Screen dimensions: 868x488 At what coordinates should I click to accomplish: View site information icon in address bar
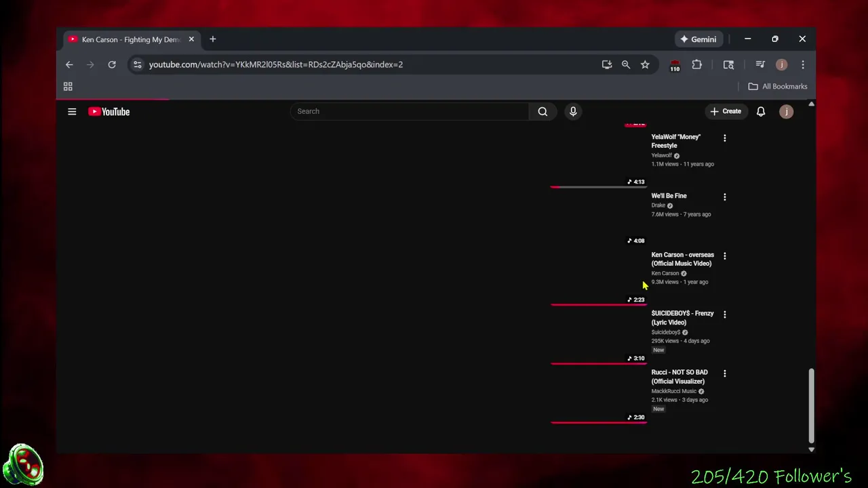click(x=138, y=64)
